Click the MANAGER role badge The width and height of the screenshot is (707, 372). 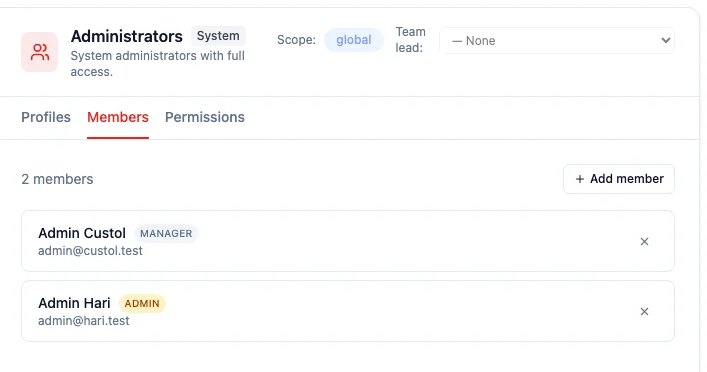pyautogui.click(x=166, y=234)
